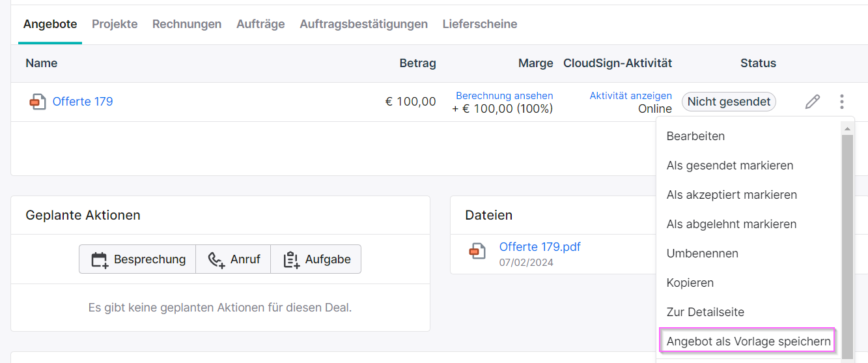
Task: Schedule a meeting with Besprechung button
Action: (137, 259)
